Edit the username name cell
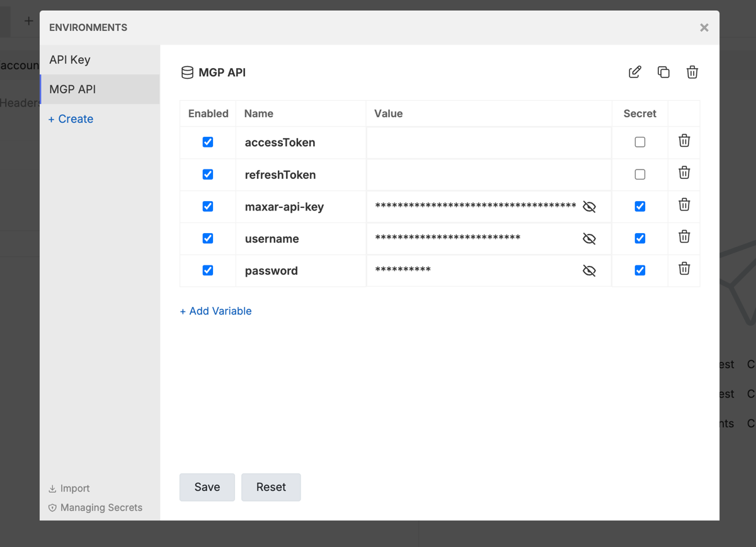Viewport: 756px width, 547px height. click(301, 239)
